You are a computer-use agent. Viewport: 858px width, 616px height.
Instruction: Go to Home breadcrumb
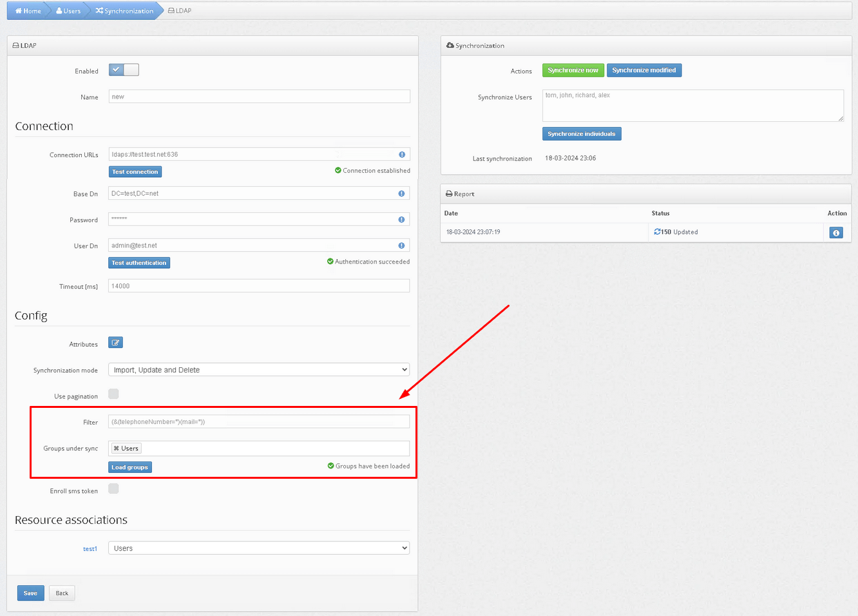pyautogui.click(x=28, y=11)
